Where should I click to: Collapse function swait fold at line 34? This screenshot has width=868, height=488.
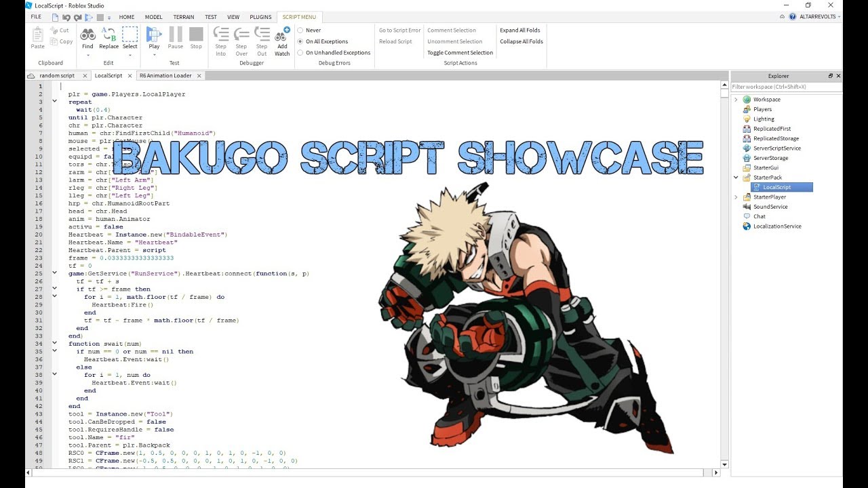(x=55, y=344)
